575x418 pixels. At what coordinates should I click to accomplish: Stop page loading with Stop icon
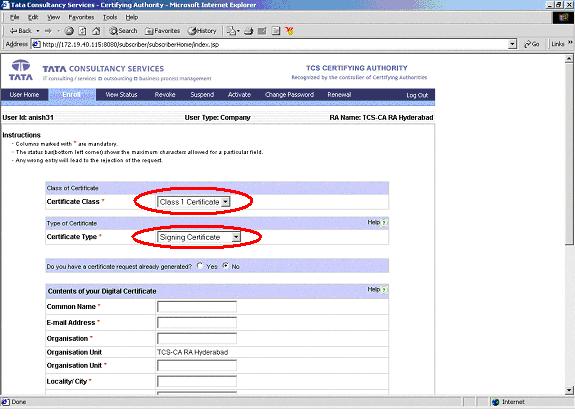coord(69,31)
